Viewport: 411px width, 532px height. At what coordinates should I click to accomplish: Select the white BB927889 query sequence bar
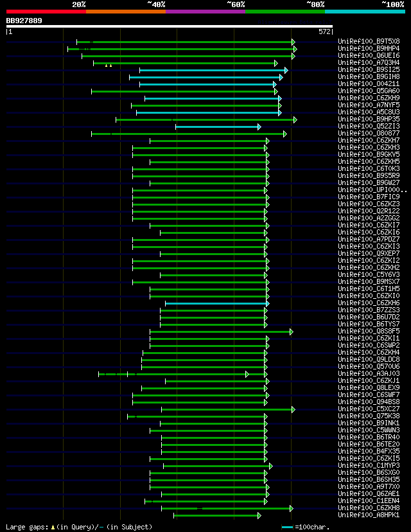coord(170,26)
